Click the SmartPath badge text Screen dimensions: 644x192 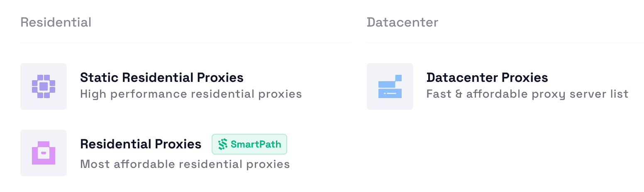tap(256, 144)
